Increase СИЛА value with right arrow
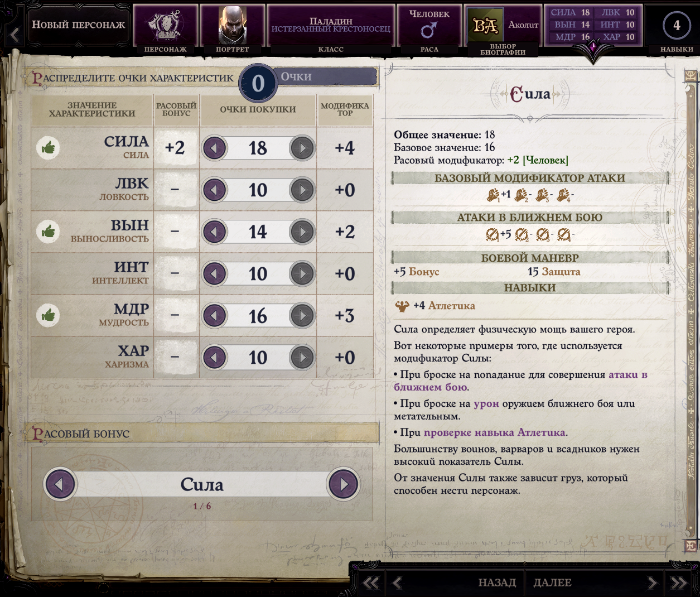Image resolution: width=700 pixels, height=597 pixels. [x=302, y=148]
